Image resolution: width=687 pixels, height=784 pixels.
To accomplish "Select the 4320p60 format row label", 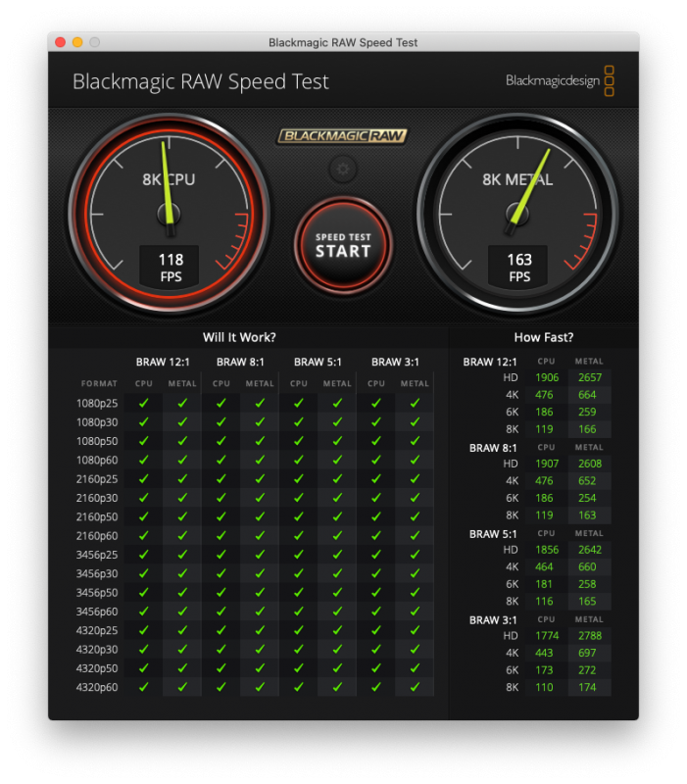I will click(97, 688).
